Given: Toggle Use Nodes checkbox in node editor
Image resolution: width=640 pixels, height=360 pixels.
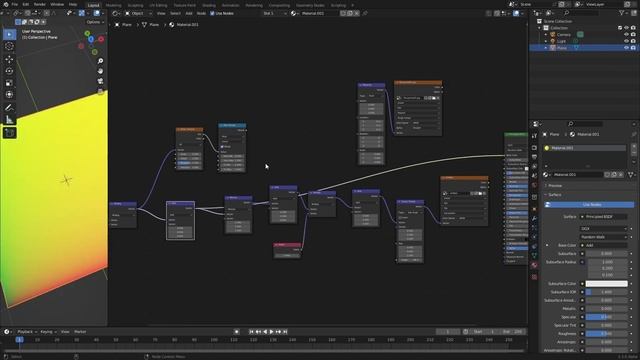Looking at the screenshot, I should (212, 13).
